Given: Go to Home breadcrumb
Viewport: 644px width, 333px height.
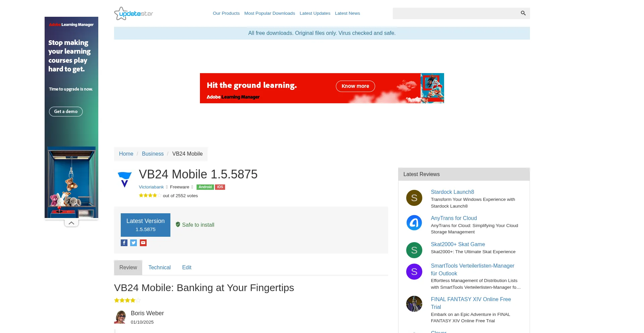Looking at the screenshot, I should pos(126,154).
